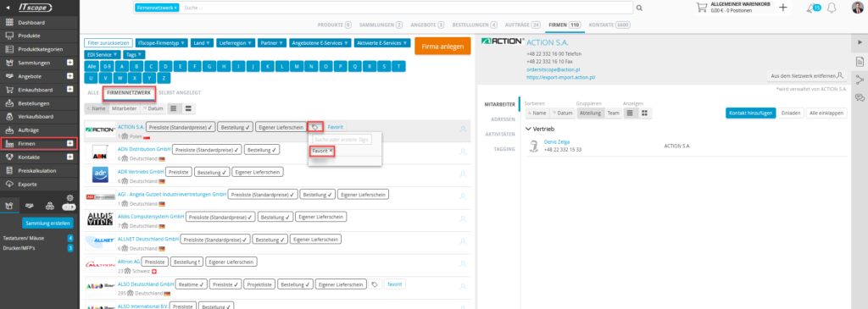Sort employees by Datum
The width and height of the screenshot is (868, 309).
563,113
